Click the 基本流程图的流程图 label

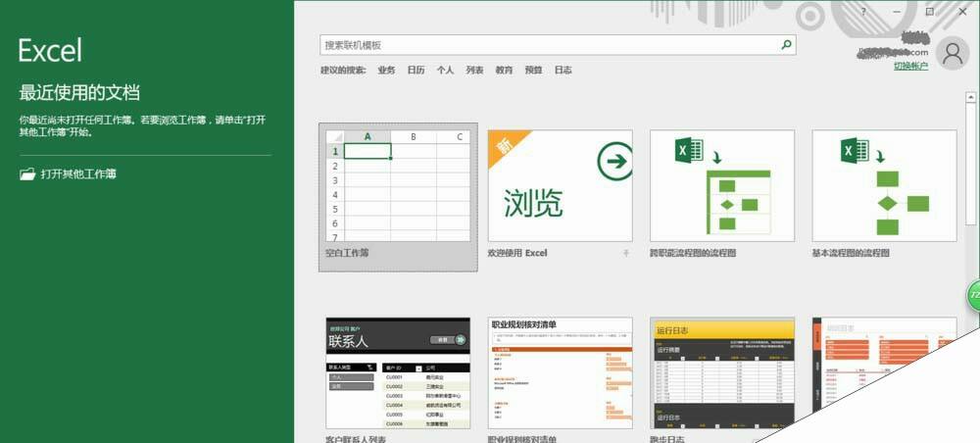coord(850,253)
